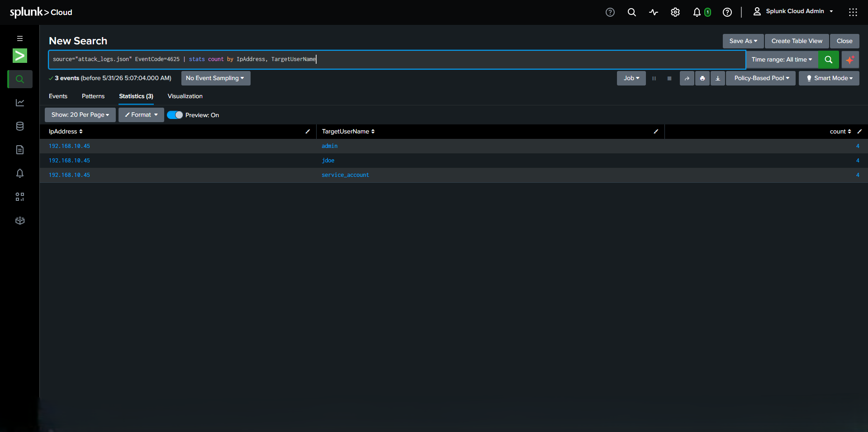This screenshot has width=868, height=432.
Task: Open the activity pulse icon in the header
Action: pos(654,12)
